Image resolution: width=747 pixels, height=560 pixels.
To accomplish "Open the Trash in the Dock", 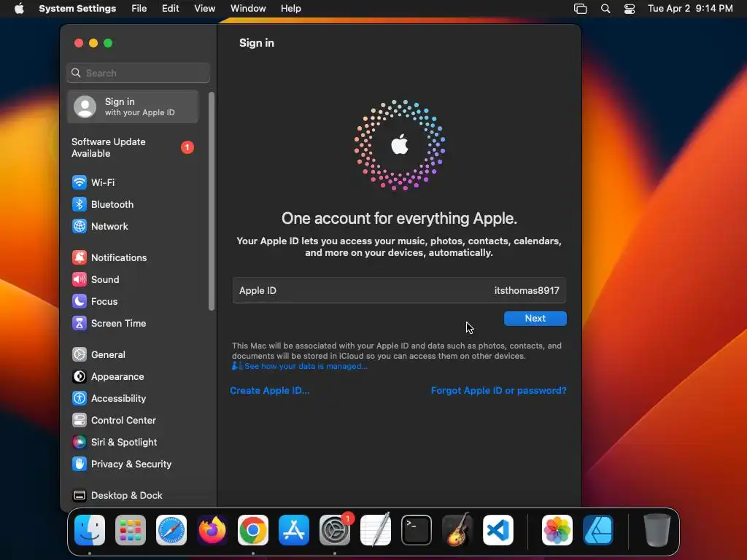I will [x=657, y=530].
